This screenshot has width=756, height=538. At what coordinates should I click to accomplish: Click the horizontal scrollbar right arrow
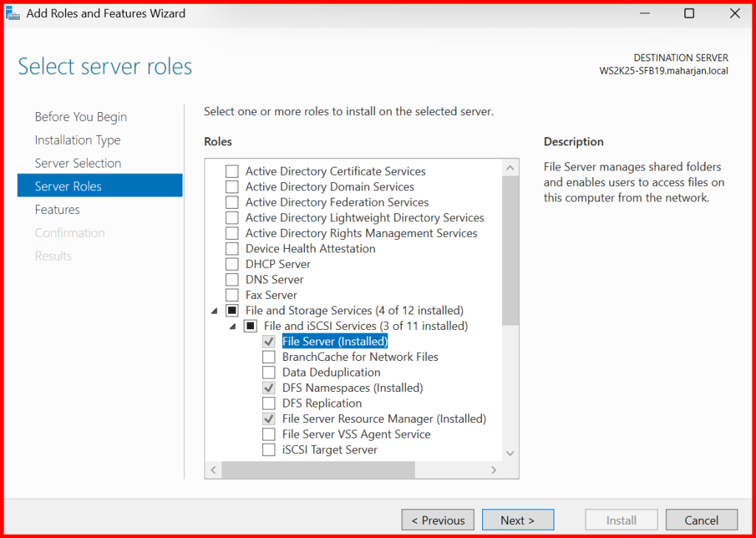tap(495, 470)
